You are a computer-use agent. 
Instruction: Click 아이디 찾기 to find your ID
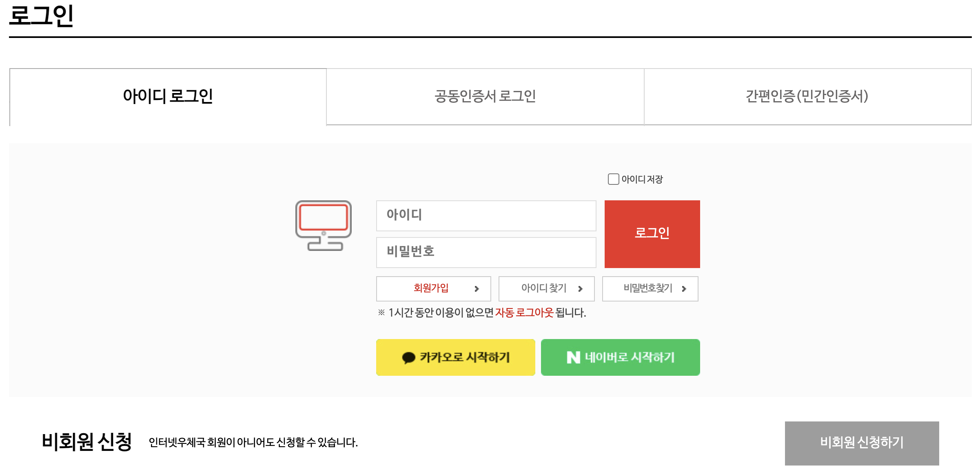point(544,289)
